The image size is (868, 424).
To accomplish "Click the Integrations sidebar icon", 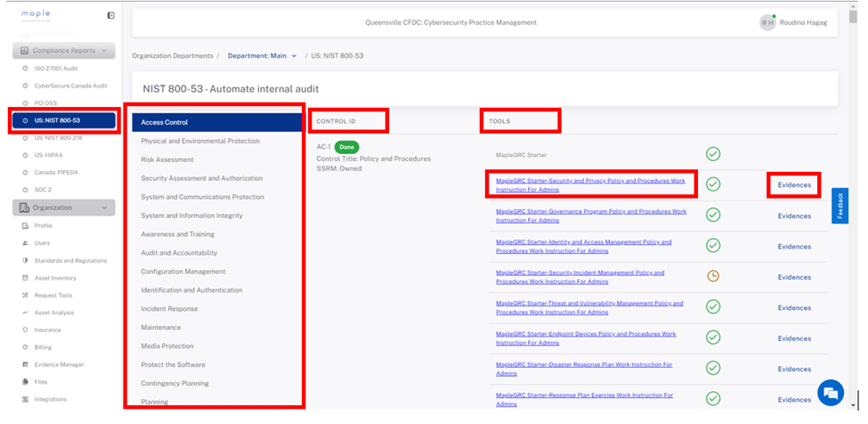I will click(x=25, y=399).
